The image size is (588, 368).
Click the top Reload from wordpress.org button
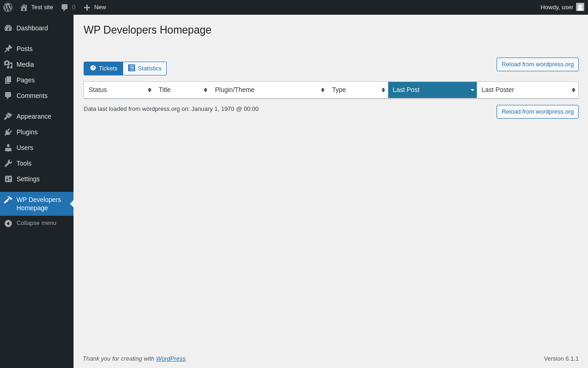(x=537, y=64)
